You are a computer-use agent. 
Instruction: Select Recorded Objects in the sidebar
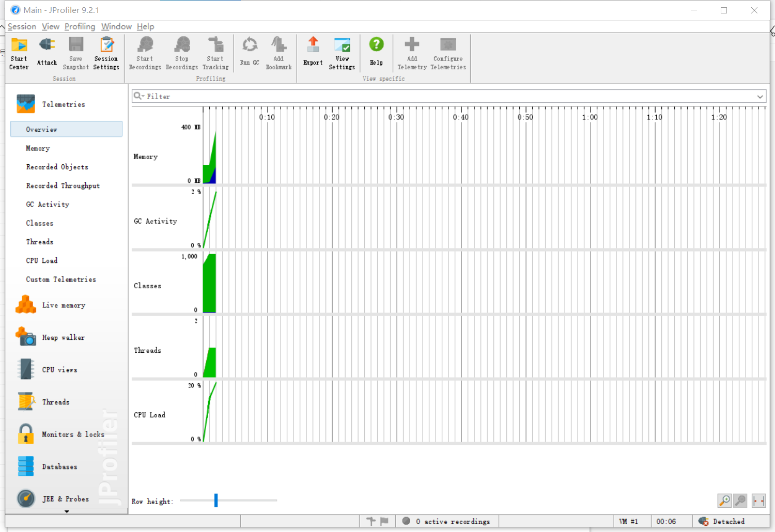point(57,167)
